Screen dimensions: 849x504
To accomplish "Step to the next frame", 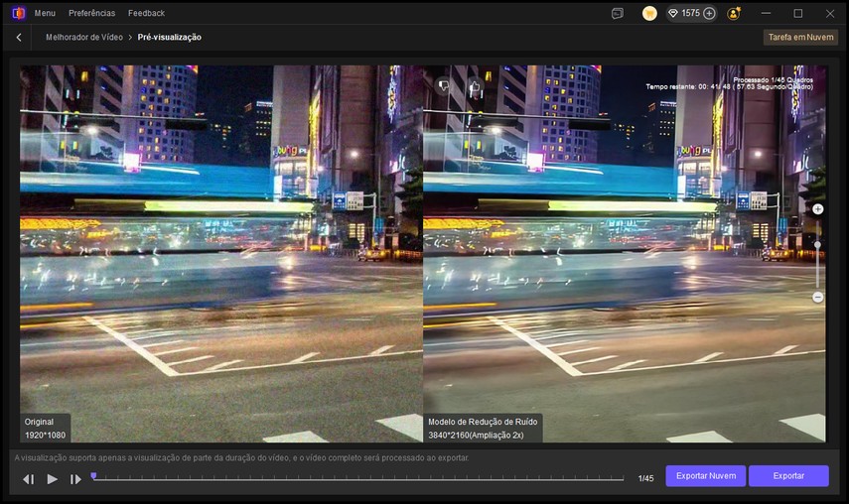I will tap(75, 479).
